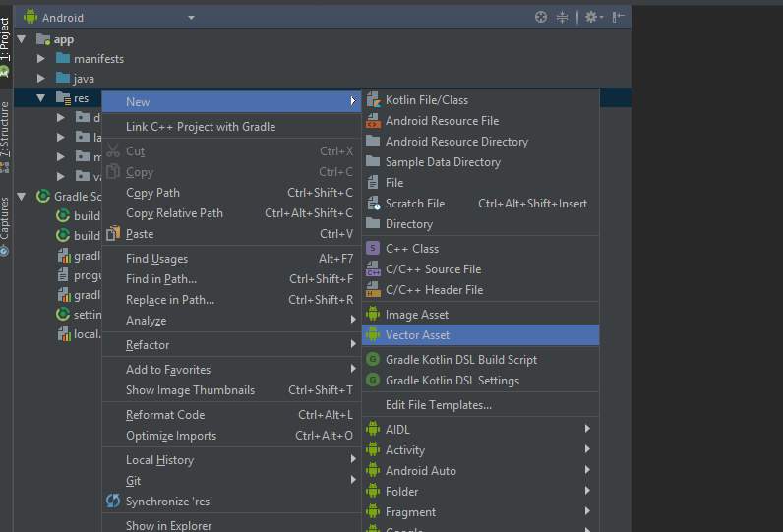This screenshot has width=783, height=532.
Task: Open the Project panel gear settings
Action: [x=591, y=17]
